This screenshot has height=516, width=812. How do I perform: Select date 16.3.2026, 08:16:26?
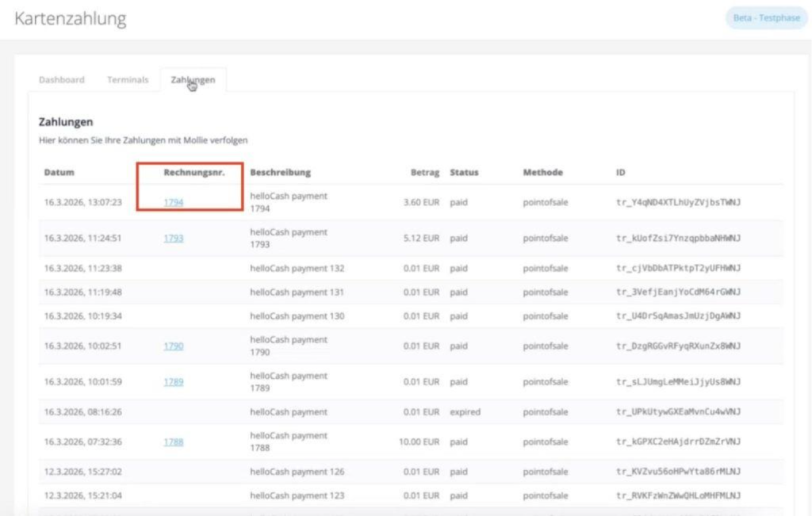[82, 412]
